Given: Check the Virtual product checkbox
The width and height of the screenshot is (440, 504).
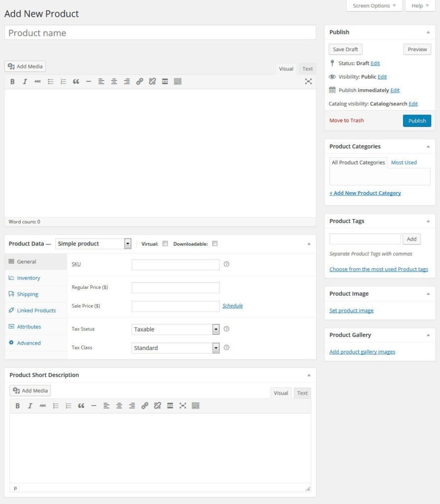Looking at the screenshot, I should click(x=165, y=244).
